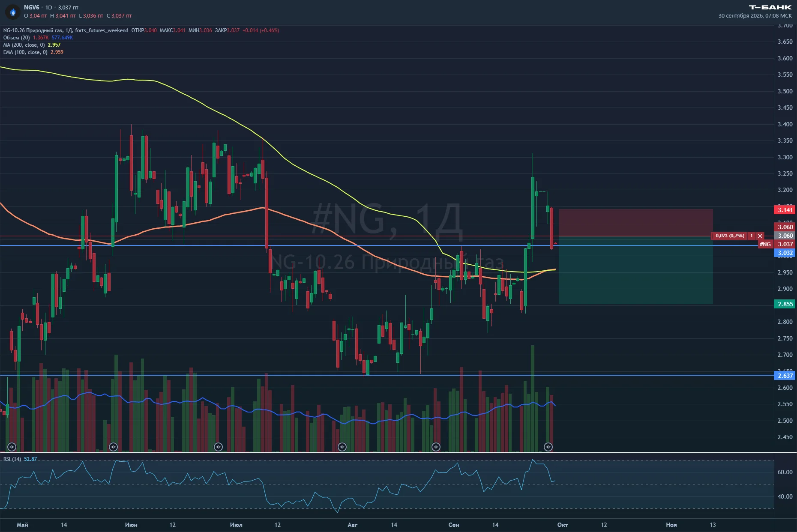The height and width of the screenshot is (532, 797).
Task: Select the Объем (20) indicator legend
Action: (x=16, y=38)
